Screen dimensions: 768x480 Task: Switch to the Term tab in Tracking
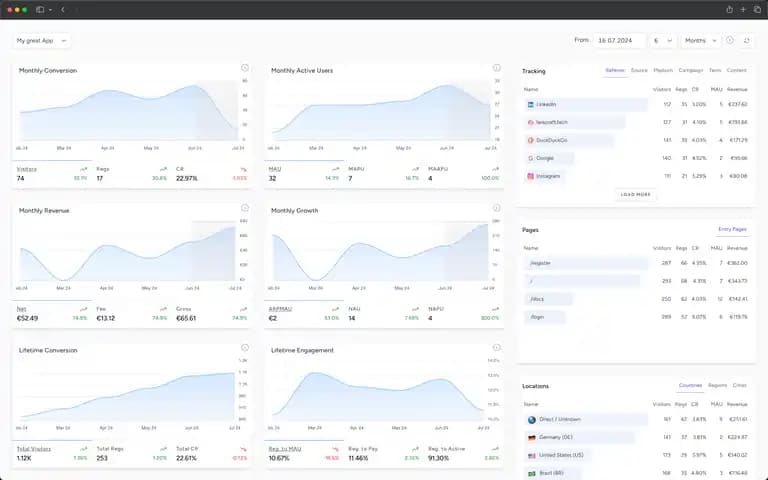point(715,71)
